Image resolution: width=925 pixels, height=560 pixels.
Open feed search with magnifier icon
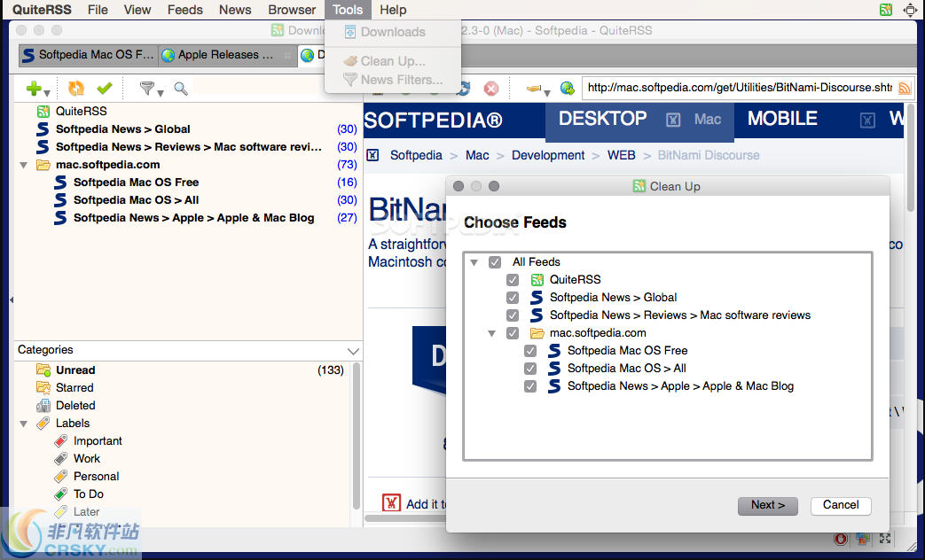181,89
